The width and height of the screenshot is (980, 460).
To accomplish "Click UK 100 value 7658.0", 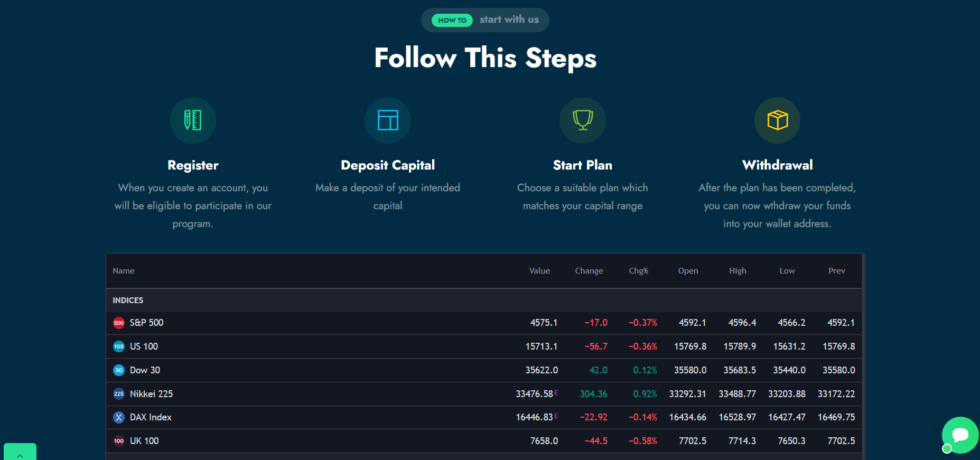I will coord(544,441).
